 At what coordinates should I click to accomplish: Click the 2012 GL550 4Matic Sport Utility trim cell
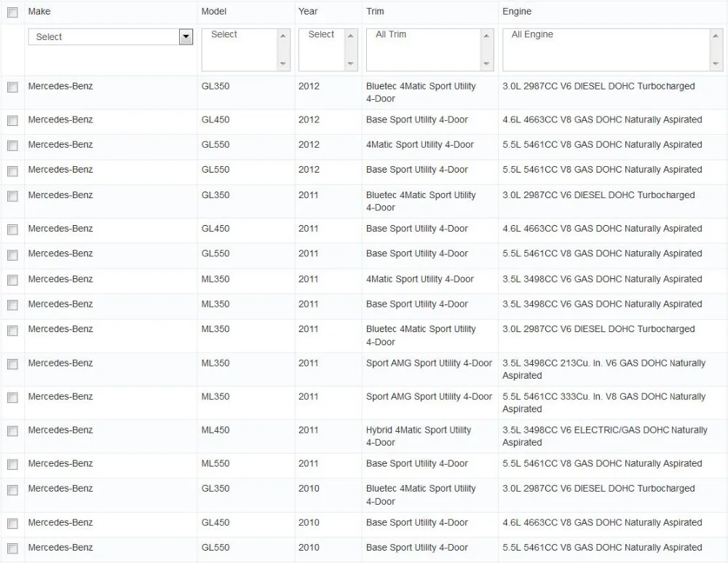pos(420,144)
